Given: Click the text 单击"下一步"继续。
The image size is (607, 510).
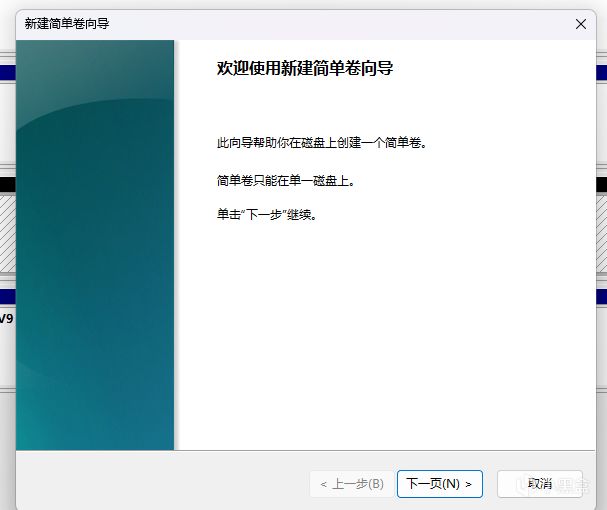Looking at the screenshot, I should point(267,214).
